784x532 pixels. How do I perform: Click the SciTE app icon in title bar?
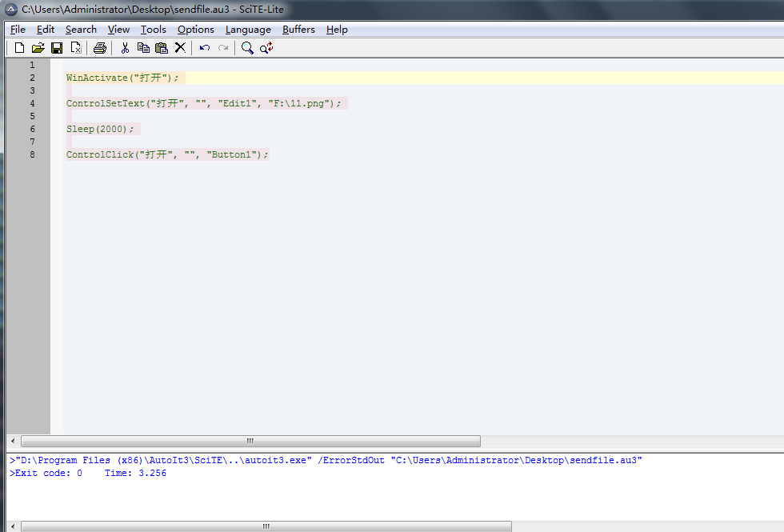[x=11, y=10]
